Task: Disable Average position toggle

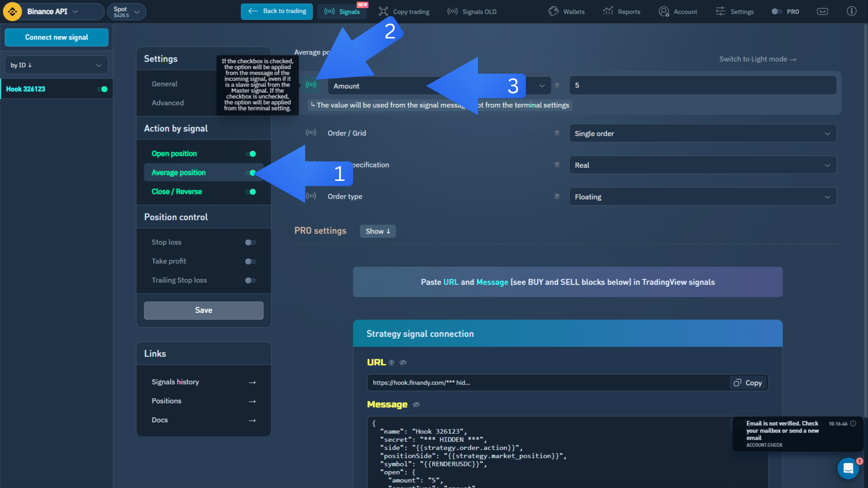Action: point(251,173)
